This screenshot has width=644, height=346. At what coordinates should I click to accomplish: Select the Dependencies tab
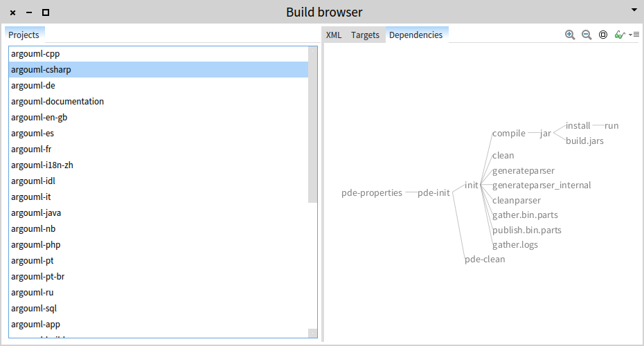tap(415, 35)
